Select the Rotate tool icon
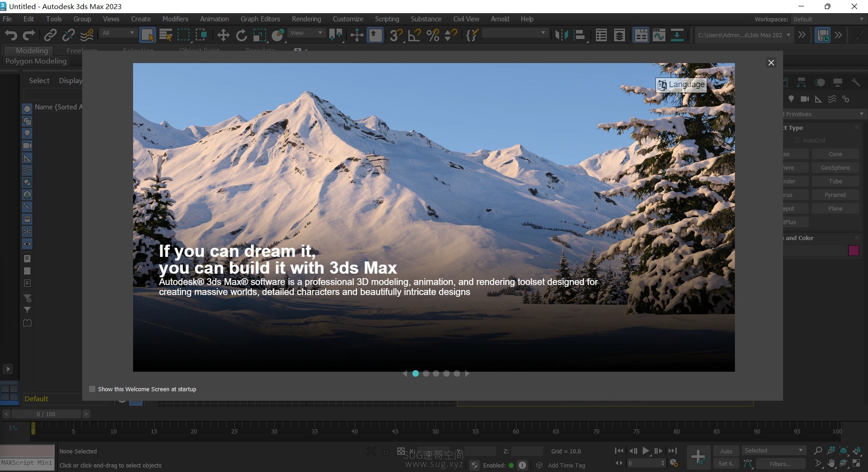 [242, 35]
